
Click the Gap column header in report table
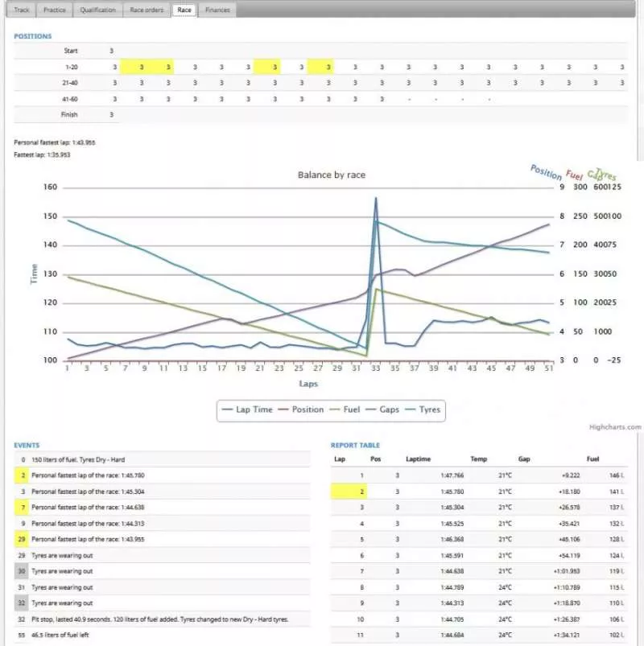click(x=525, y=459)
